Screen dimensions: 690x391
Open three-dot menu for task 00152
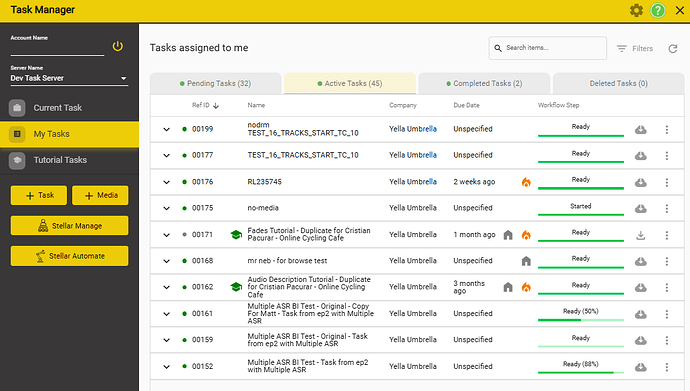[x=667, y=367]
